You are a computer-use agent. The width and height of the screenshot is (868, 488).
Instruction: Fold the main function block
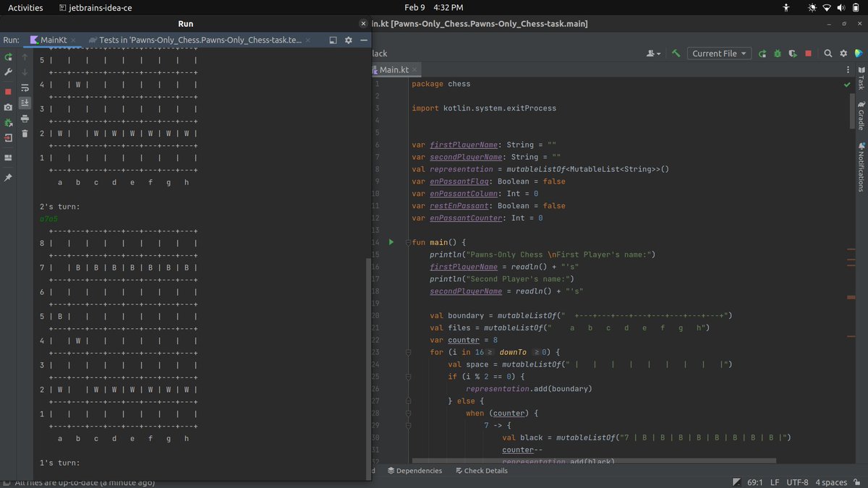coord(407,242)
